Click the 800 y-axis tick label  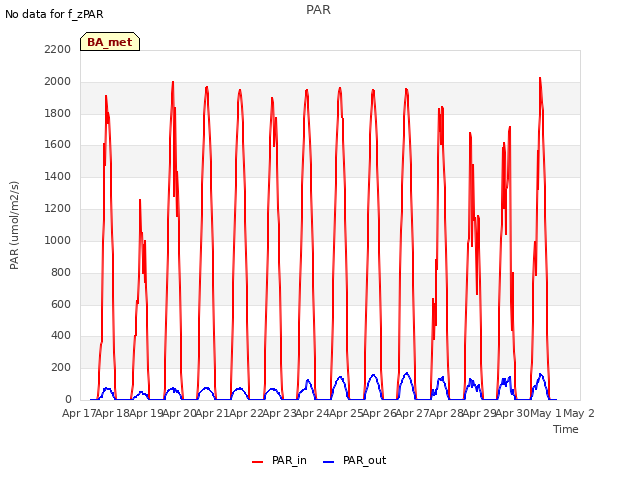click(x=61, y=272)
